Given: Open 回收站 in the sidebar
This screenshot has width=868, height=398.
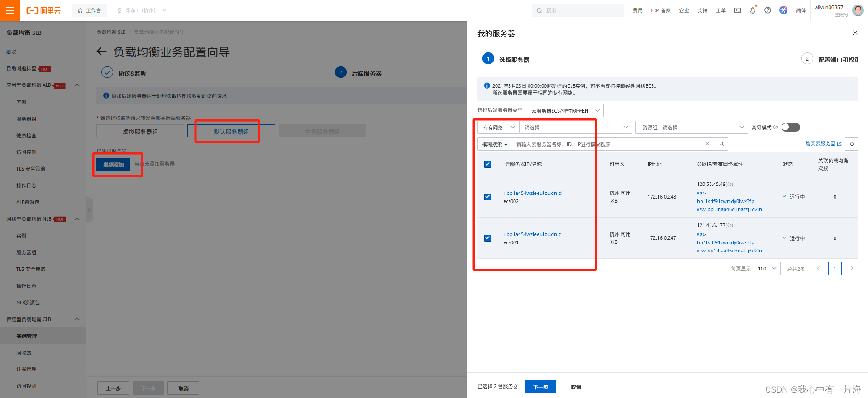Looking at the screenshot, I should [x=24, y=353].
